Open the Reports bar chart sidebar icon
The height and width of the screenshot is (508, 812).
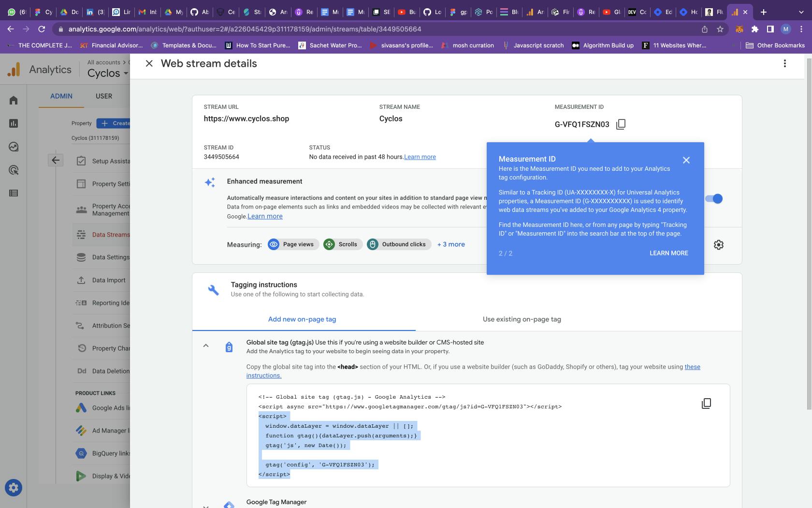coord(14,123)
